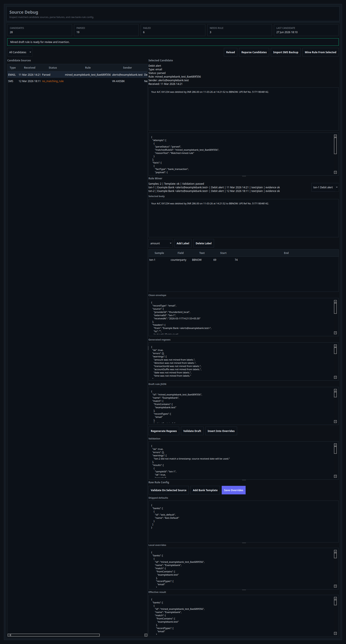Sort candidates by the Rule column header
Image resolution: width=346 pixels, height=644 pixels.
pyautogui.click(x=88, y=68)
